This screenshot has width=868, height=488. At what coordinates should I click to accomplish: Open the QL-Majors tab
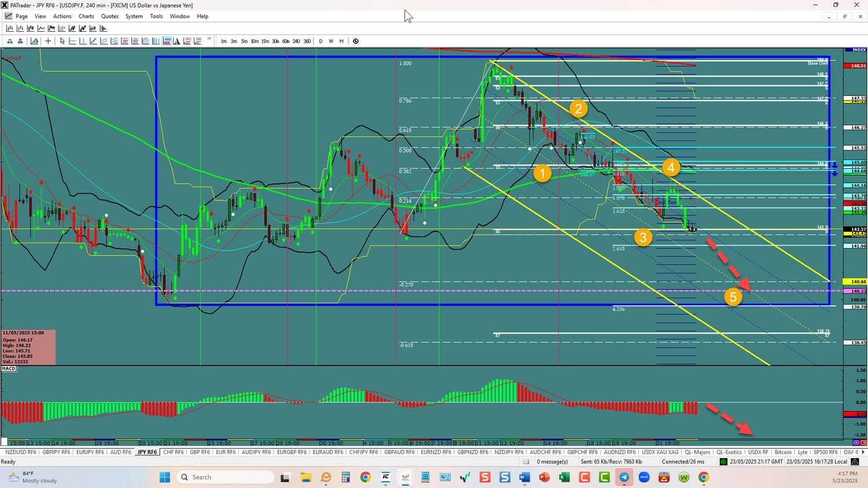point(697,452)
